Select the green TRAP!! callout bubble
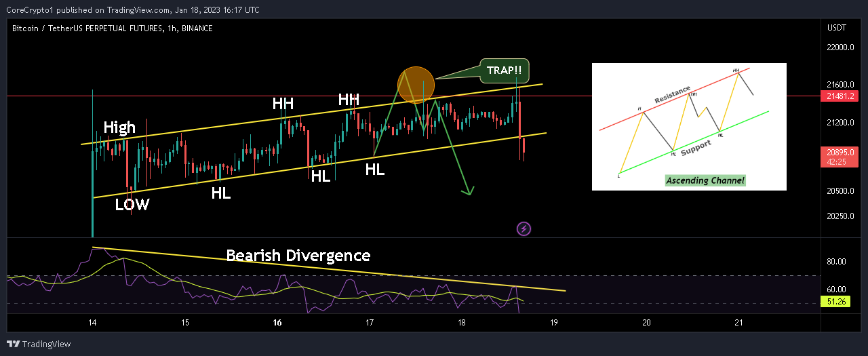 click(504, 70)
